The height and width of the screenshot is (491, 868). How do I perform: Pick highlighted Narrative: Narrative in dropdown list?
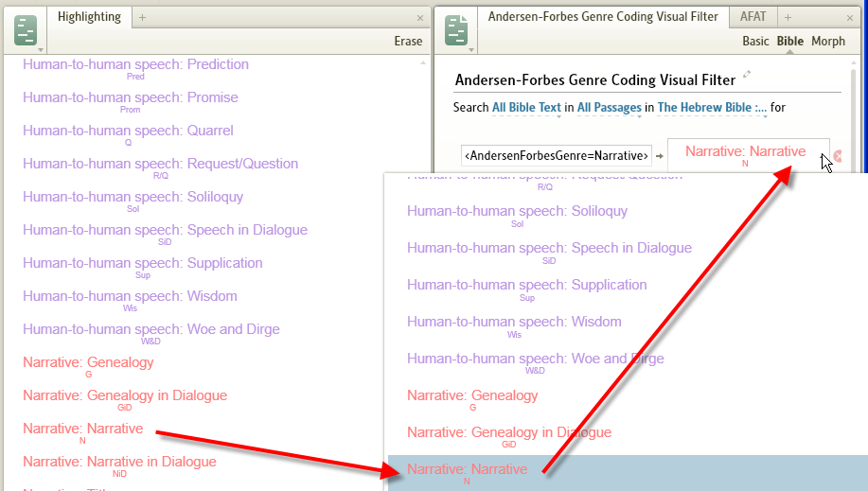point(628,473)
